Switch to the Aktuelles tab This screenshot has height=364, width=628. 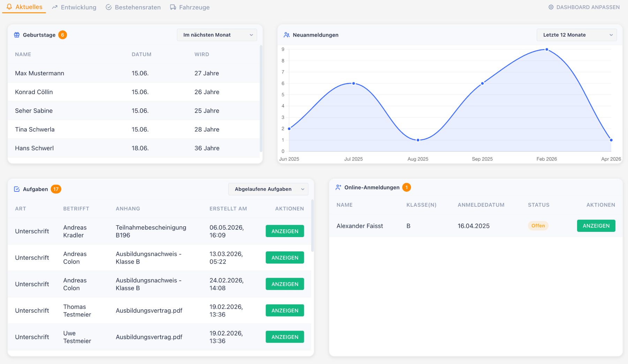pyautogui.click(x=24, y=7)
